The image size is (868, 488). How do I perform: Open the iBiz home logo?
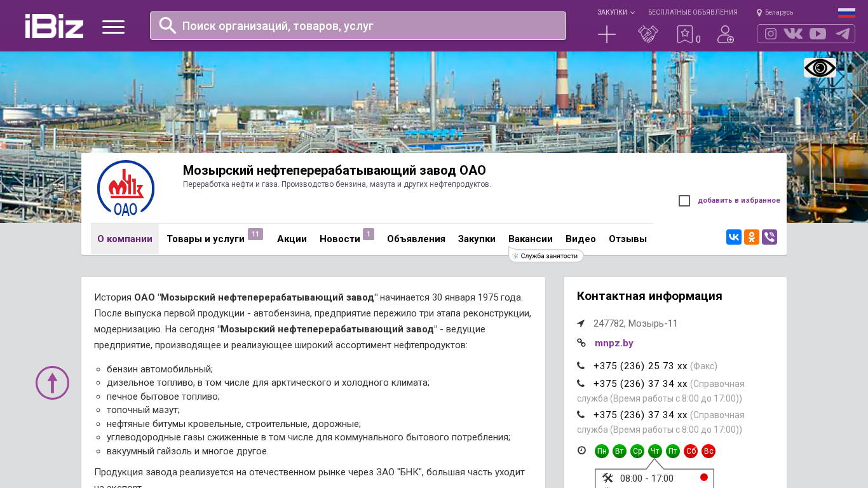click(x=54, y=26)
